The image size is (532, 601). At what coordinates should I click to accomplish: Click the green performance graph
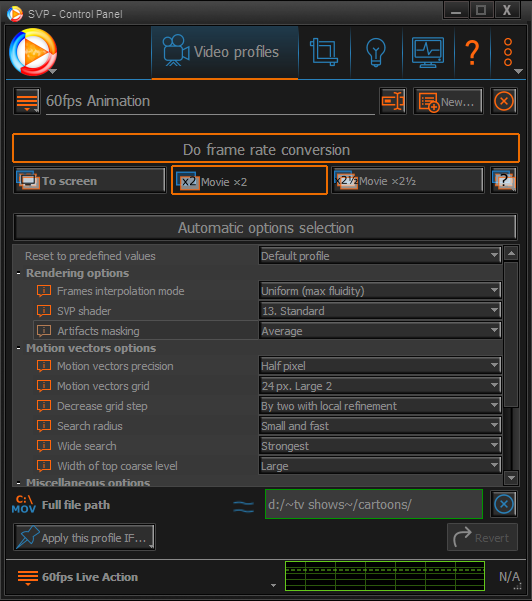pos(385,576)
